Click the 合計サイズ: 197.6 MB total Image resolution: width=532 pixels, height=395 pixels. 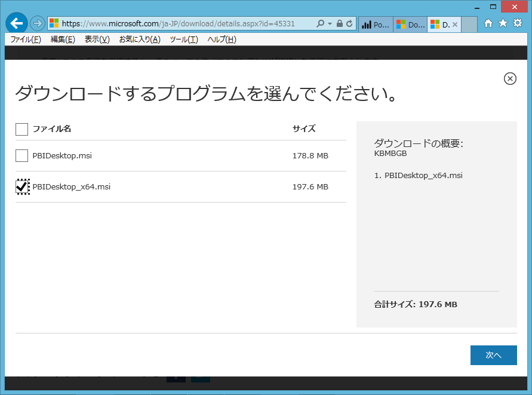tap(416, 304)
